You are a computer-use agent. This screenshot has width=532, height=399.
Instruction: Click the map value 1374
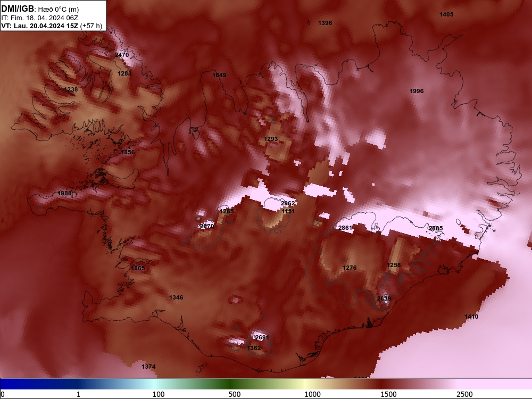pyautogui.click(x=148, y=367)
